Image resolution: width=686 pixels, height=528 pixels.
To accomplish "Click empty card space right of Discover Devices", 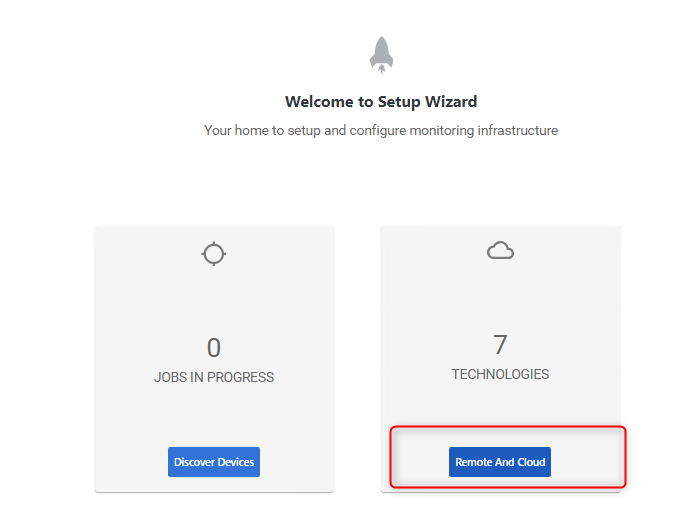I will pyautogui.click(x=297, y=462).
